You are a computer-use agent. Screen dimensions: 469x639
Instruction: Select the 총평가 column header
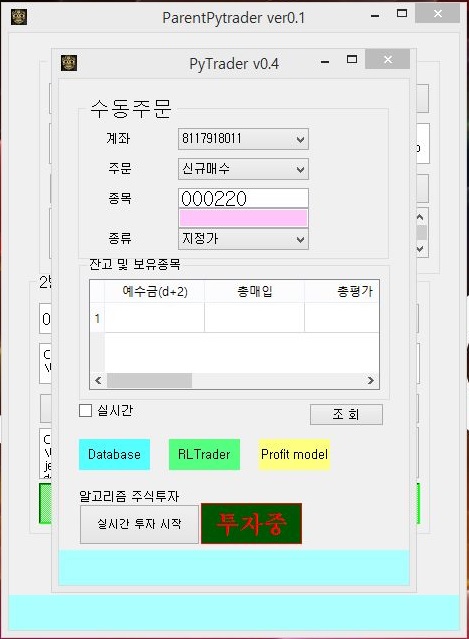[x=341, y=291]
